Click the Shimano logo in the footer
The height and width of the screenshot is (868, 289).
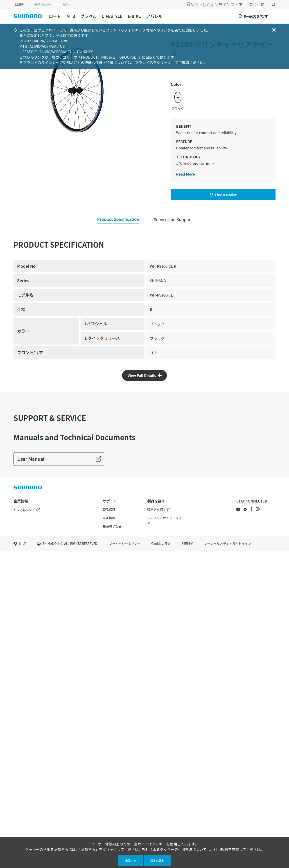point(28,487)
